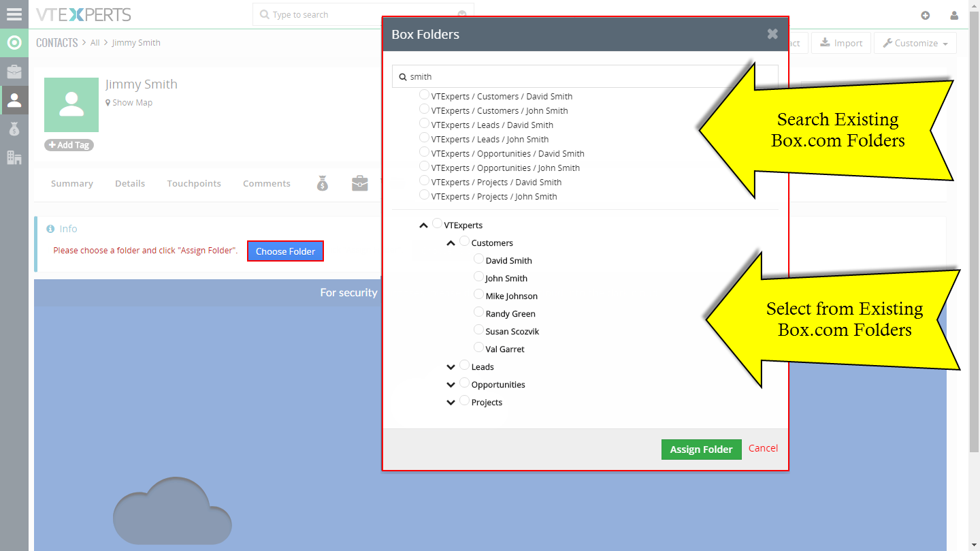The width and height of the screenshot is (980, 551).
Task: Switch to the Comments tab
Action: pos(267,183)
